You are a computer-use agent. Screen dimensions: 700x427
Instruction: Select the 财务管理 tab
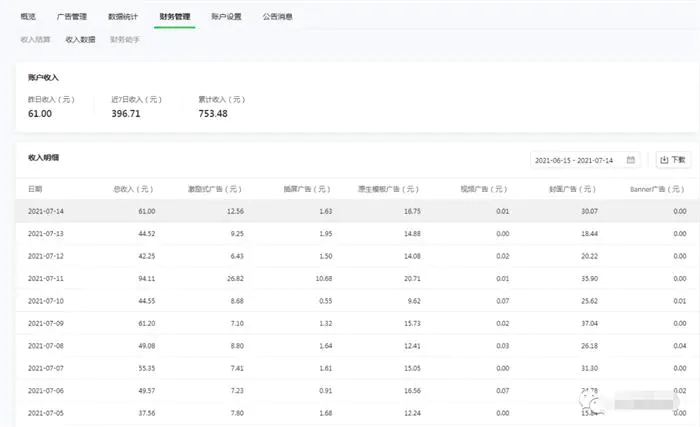pyautogui.click(x=175, y=17)
